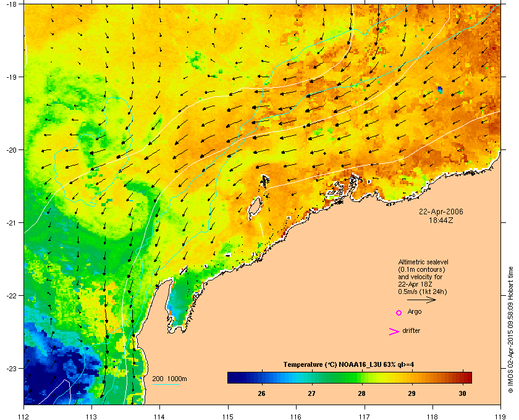This screenshot has width=519, height=420.
Task: Click the '30' tick label under the colour bar
Action: pos(462,393)
